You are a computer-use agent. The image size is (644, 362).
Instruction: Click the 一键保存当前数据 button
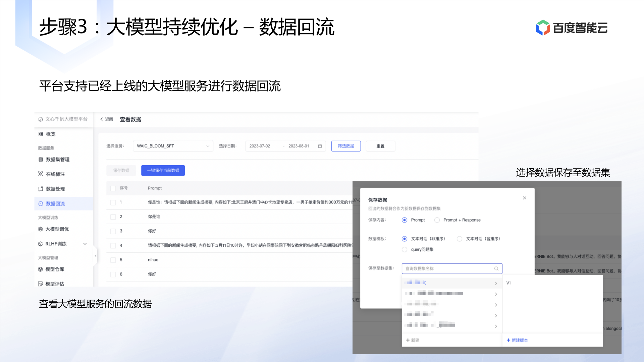163,171
